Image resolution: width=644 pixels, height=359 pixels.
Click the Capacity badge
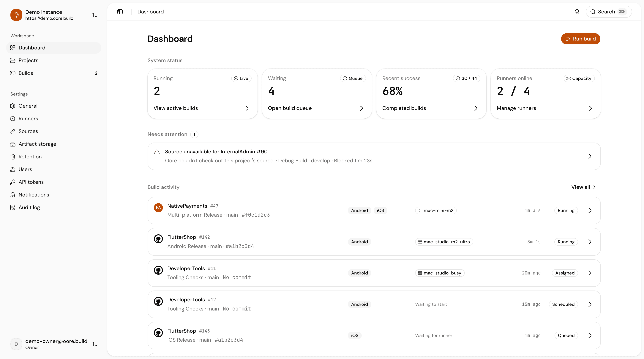(x=579, y=78)
